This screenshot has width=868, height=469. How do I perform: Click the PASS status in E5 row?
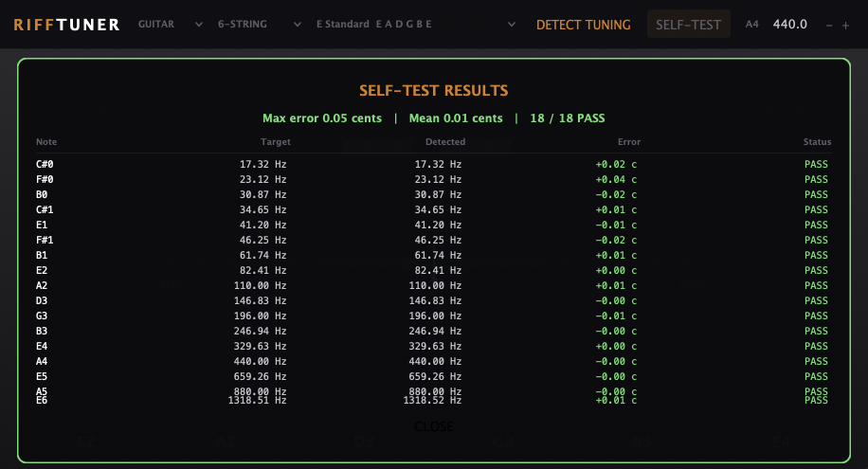[816, 376]
